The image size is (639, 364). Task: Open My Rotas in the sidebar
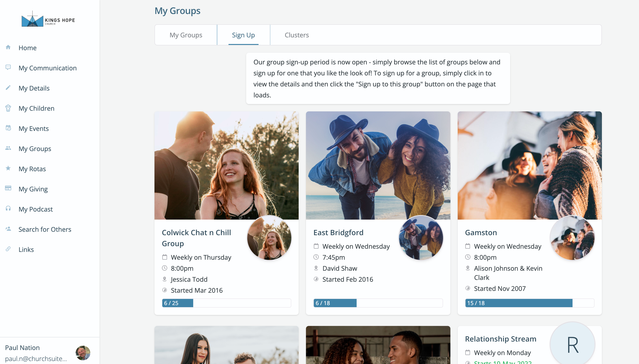(x=32, y=169)
